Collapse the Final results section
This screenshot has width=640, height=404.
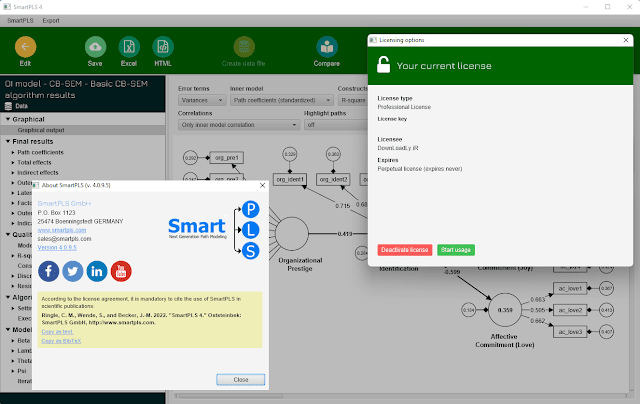point(8,141)
